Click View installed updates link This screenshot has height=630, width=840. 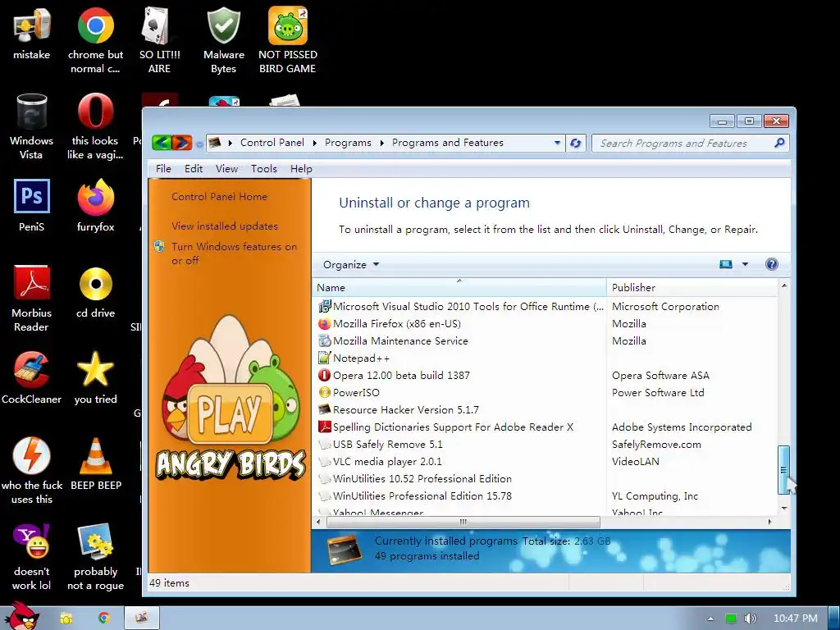[x=225, y=226]
